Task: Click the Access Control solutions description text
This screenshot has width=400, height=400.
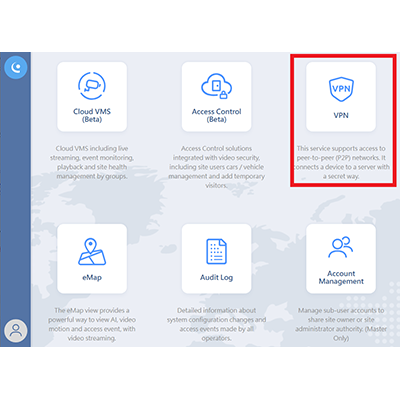Action: click(x=216, y=167)
